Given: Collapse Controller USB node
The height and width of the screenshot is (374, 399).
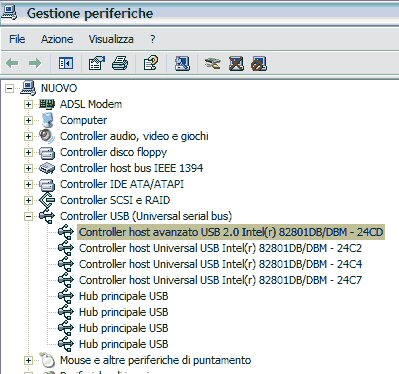Looking at the screenshot, I should pyautogui.click(x=28, y=216).
